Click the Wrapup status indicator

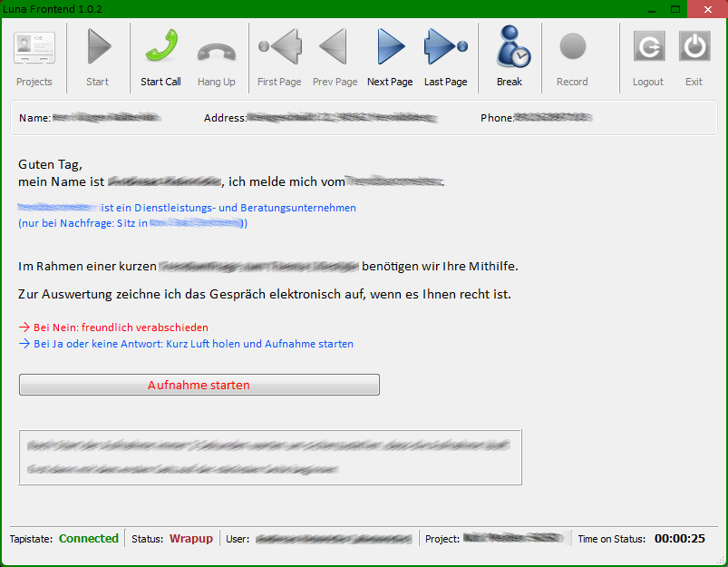190,539
